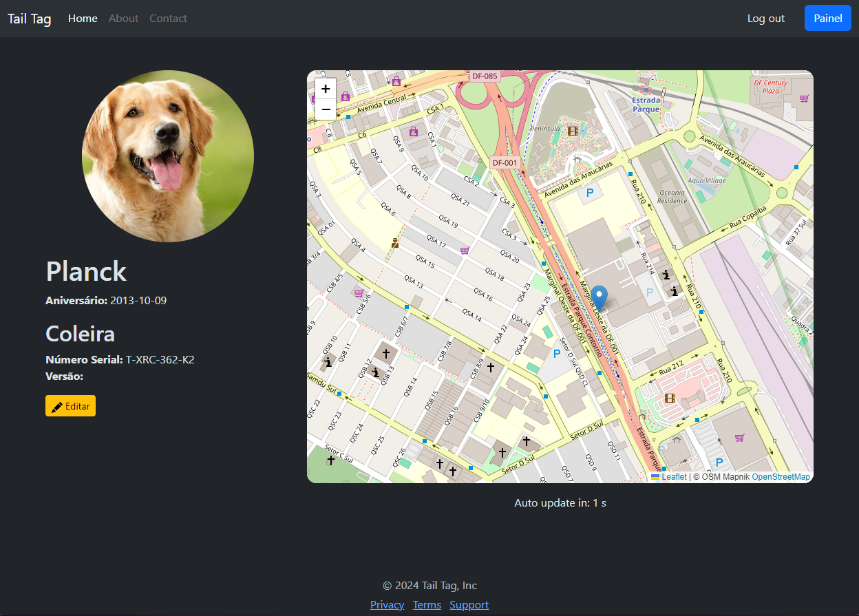859x616 pixels.
Task: Click the Ukraine flag icon beside Leaflet
Action: click(655, 477)
